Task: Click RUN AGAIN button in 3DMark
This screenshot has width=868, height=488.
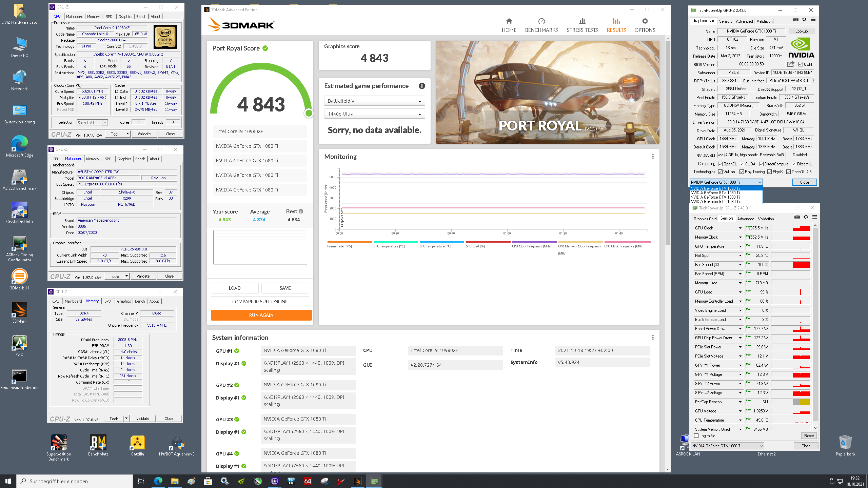Action: coord(261,315)
